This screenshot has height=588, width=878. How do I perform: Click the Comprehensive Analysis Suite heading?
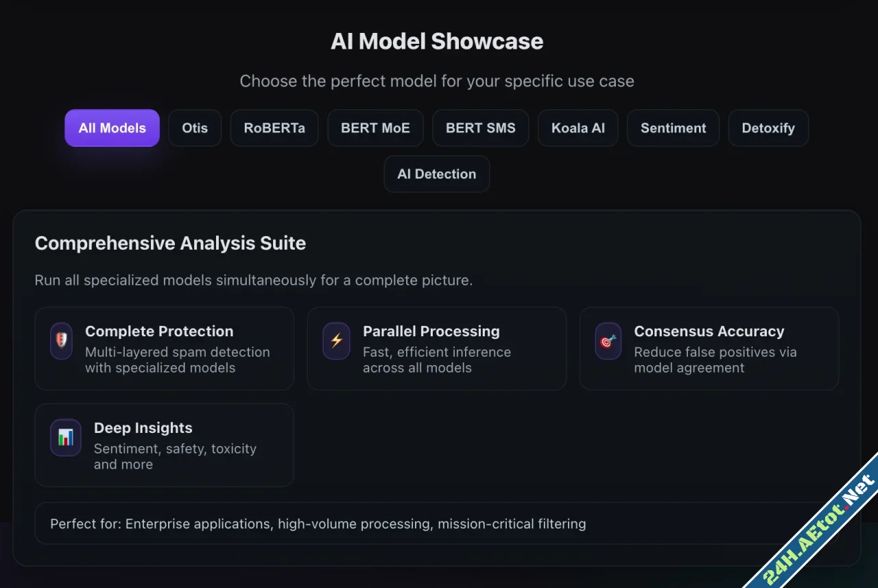click(170, 243)
